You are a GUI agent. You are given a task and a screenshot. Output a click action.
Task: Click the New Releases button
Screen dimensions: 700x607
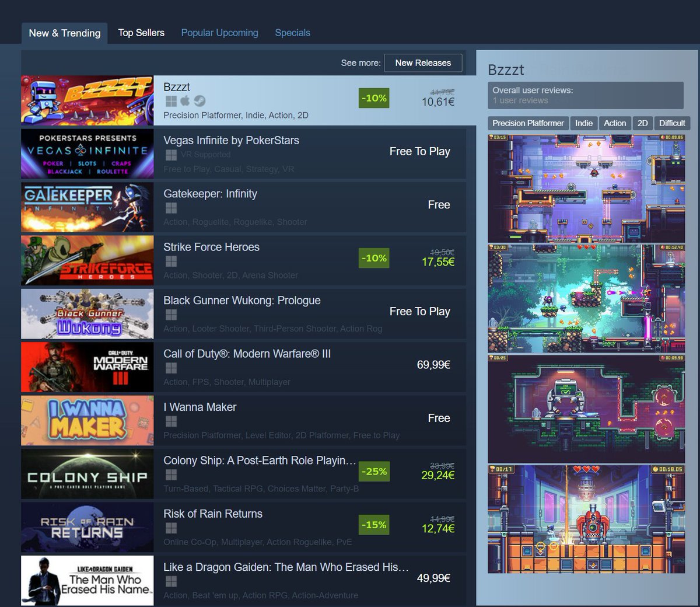423,62
